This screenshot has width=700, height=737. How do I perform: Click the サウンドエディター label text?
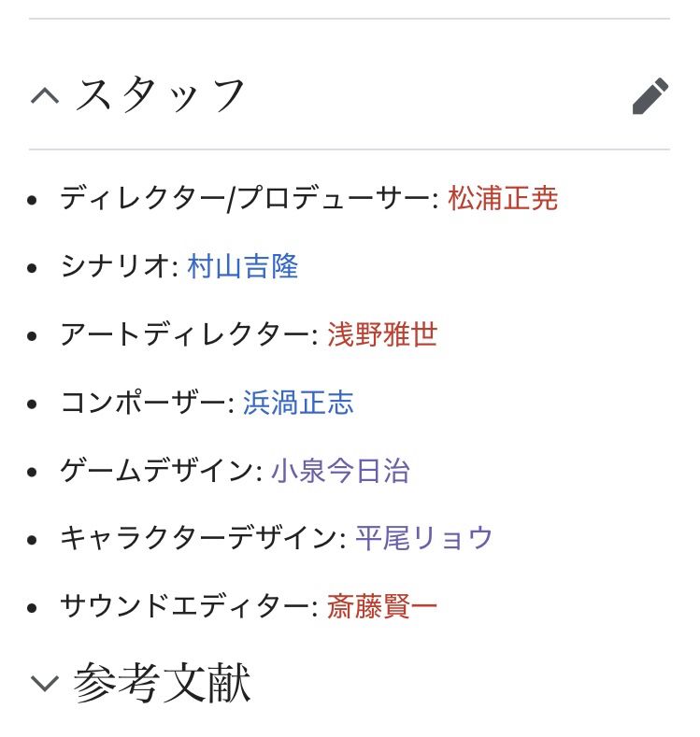(x=185, y=606)
